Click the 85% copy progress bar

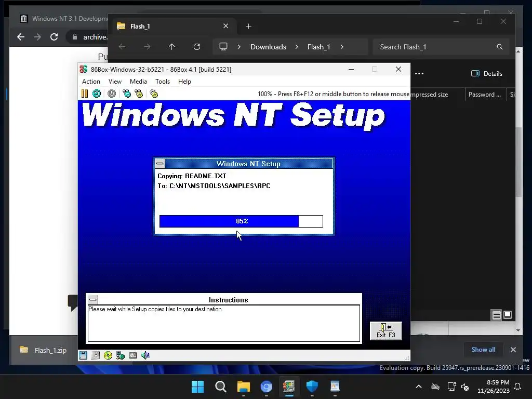coord(241,221)
